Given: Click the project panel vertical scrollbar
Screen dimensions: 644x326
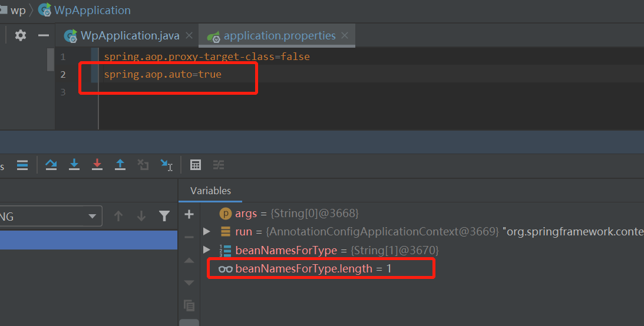Looking at the screenshot, I should pyautogui.click(x=51, y=60).
